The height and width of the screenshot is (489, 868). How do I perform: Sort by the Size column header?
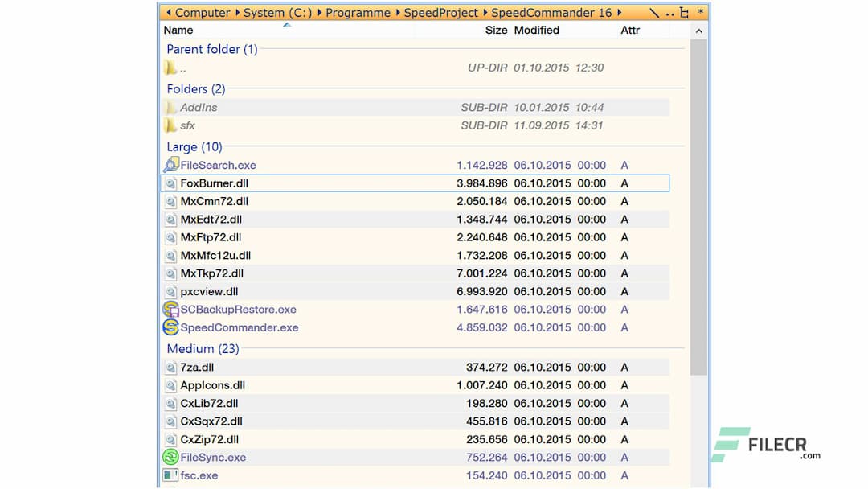496,31
